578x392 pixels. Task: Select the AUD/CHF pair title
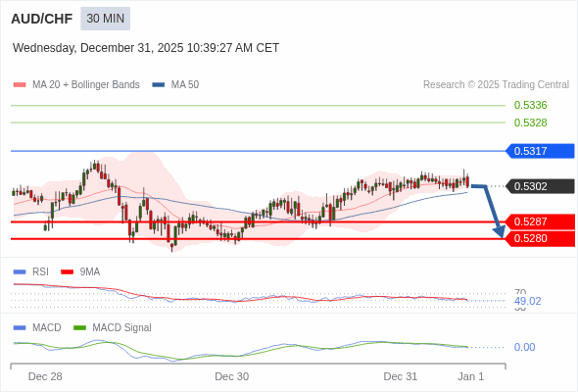(x=42, y=19)
